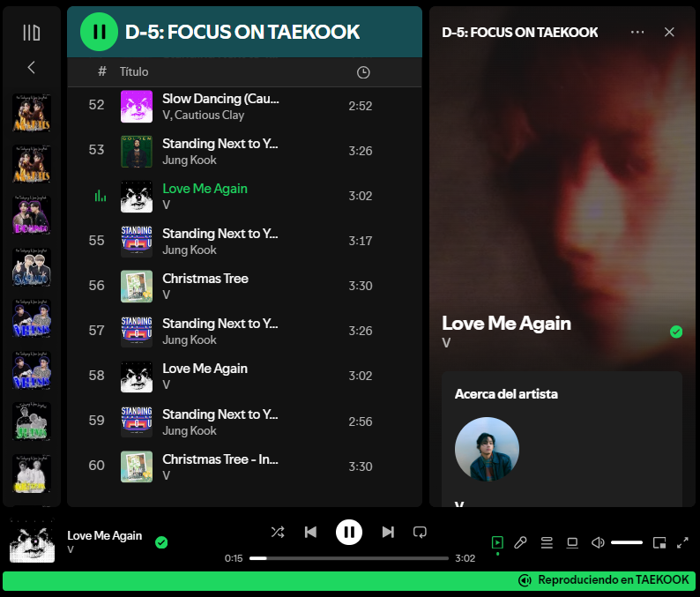Open the pink-text sidebar playlist thumbnail
The image size is (700, 597).
[x=31, y=215]
